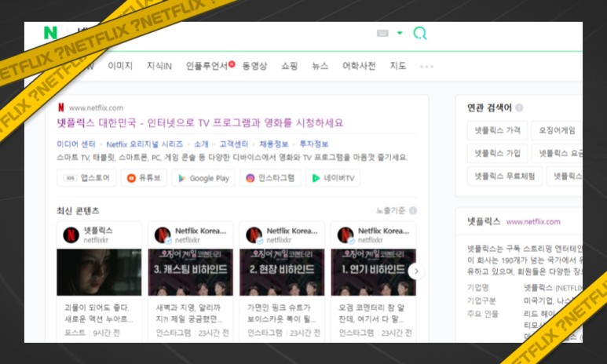Screen dimensions: 607x364
Task: Click 넷플릭스 netflixkr profile avatar in first card
Action: pos(71,235)
